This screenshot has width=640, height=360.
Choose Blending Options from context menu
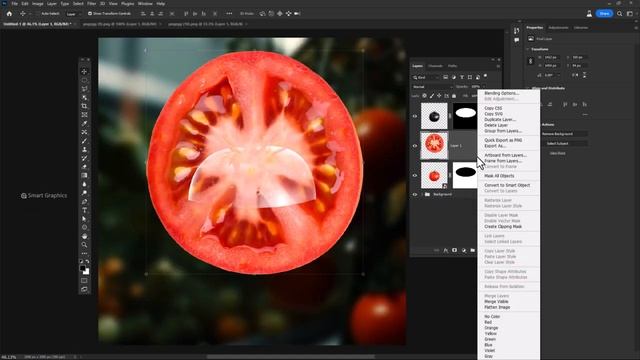(502, 93)
